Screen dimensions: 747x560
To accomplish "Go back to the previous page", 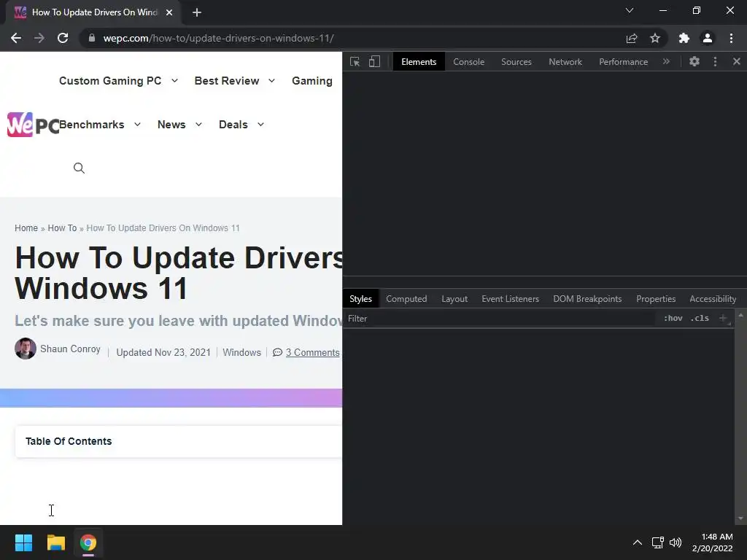I will 16,38.
